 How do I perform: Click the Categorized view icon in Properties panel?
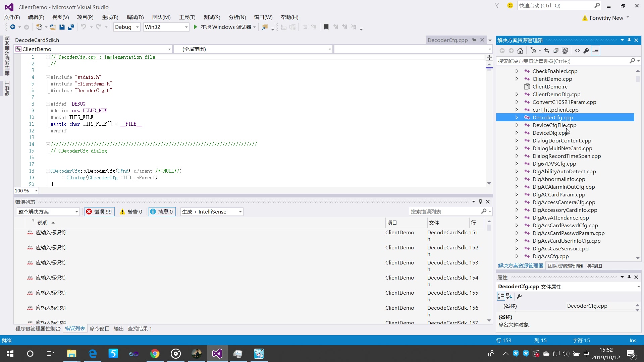tap(501, 296)
